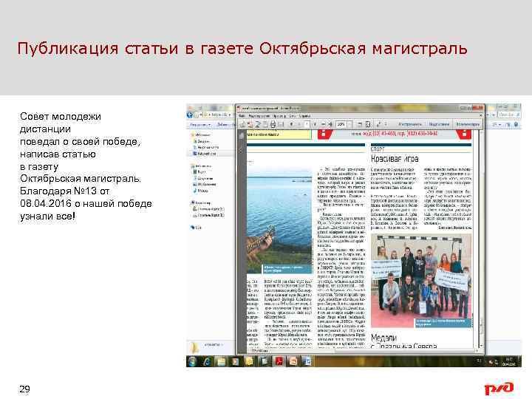The height and width of the screenshot is (399, 532).
Task: Click the Help icon in Explorer toolbar
Action: (x=516, y=125)
